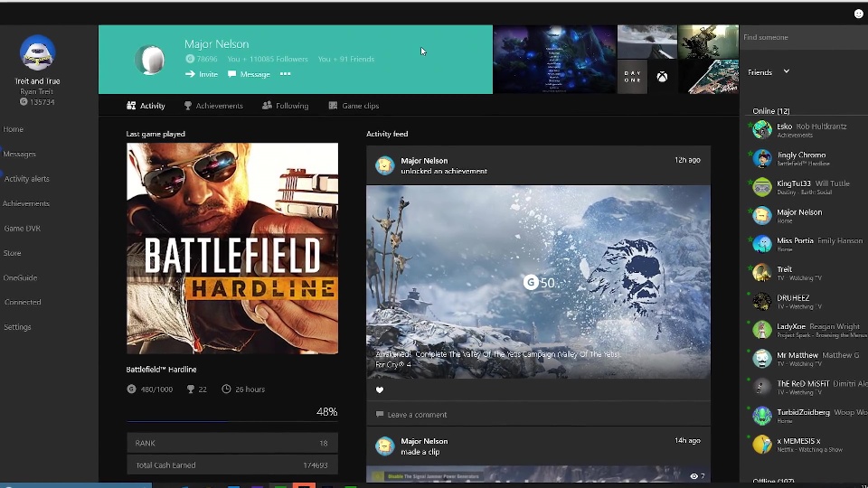This screenshot has width=868, height=488.
Task: Click Battlefield Hardline 48% progress bar
Action: [x=232, y=422]
